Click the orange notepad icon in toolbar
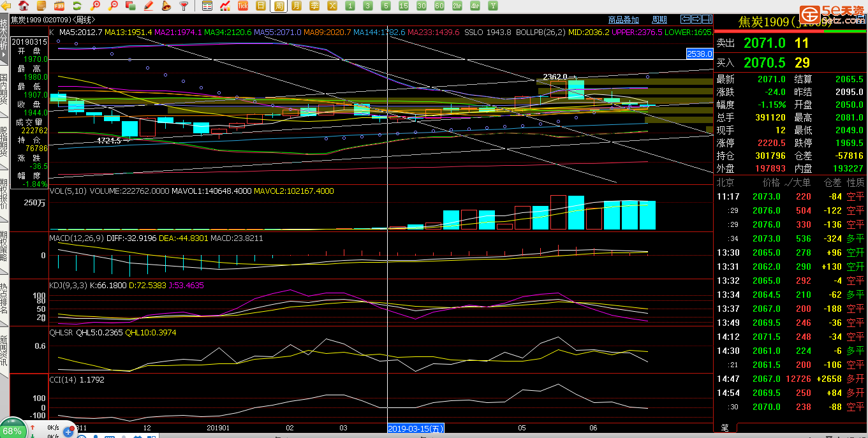868x438 pixels. (x=41, y=6)
